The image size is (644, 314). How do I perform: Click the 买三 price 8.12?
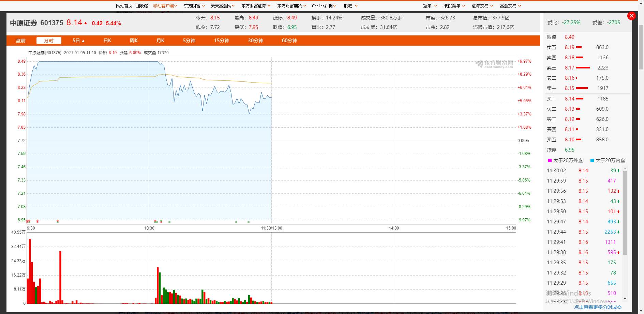pyautogui.click(x=569, y=119)
